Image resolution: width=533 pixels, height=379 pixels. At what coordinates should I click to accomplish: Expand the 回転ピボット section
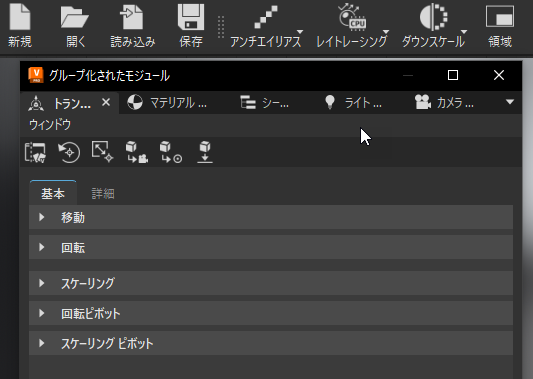point(271,313)
